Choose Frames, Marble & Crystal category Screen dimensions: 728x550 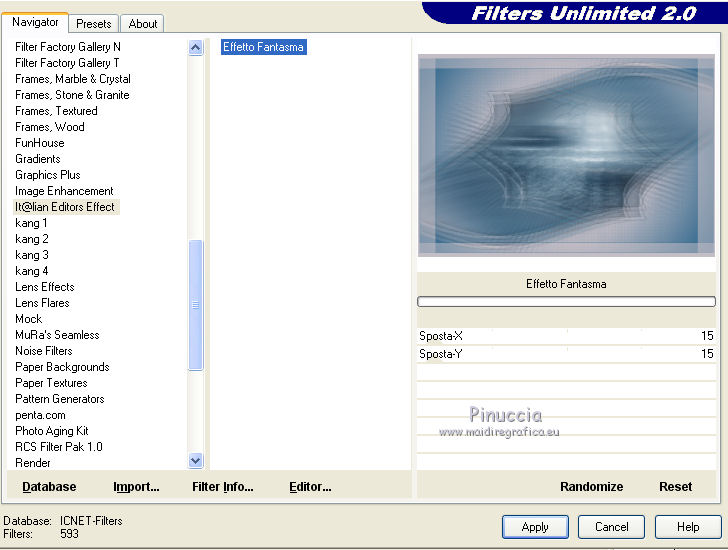click(73, 79)
